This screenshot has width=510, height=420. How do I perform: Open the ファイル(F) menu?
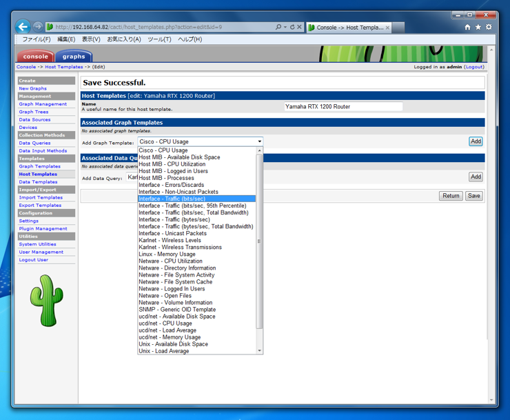(x=37, y=39)
